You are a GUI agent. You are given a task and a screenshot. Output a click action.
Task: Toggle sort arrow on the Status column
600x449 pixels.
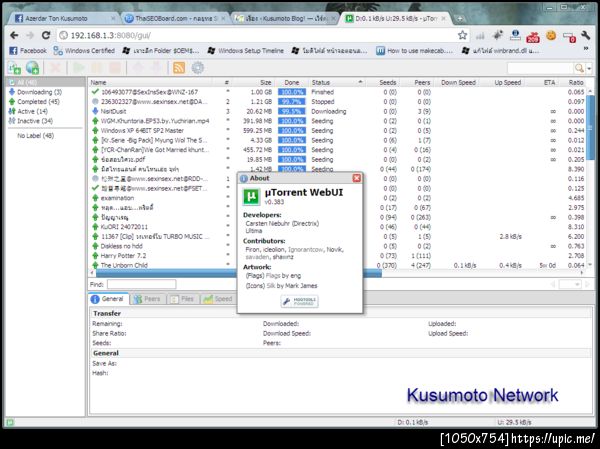[x=360, y=82]
